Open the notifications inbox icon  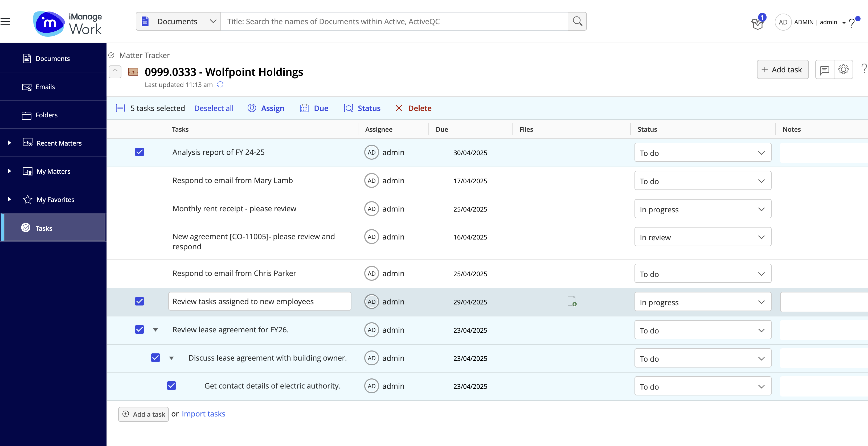[757, 23]
